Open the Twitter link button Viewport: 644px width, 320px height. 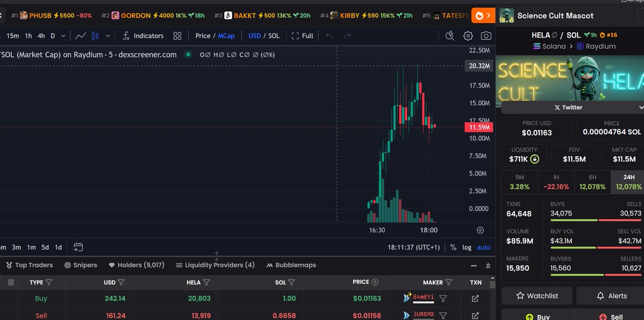tap(568, 107)
